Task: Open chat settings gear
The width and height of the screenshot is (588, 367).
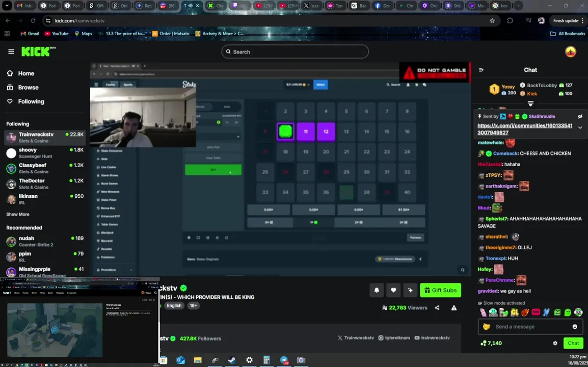Action: 555,343
